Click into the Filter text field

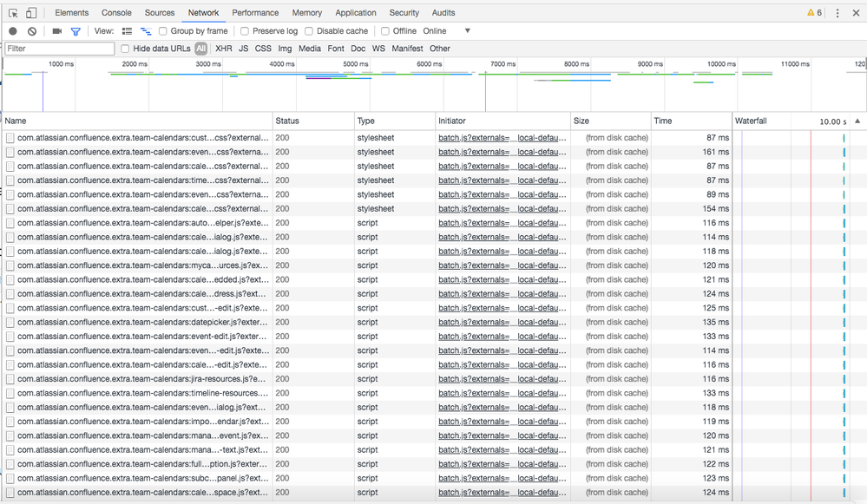tap(59, 49)
